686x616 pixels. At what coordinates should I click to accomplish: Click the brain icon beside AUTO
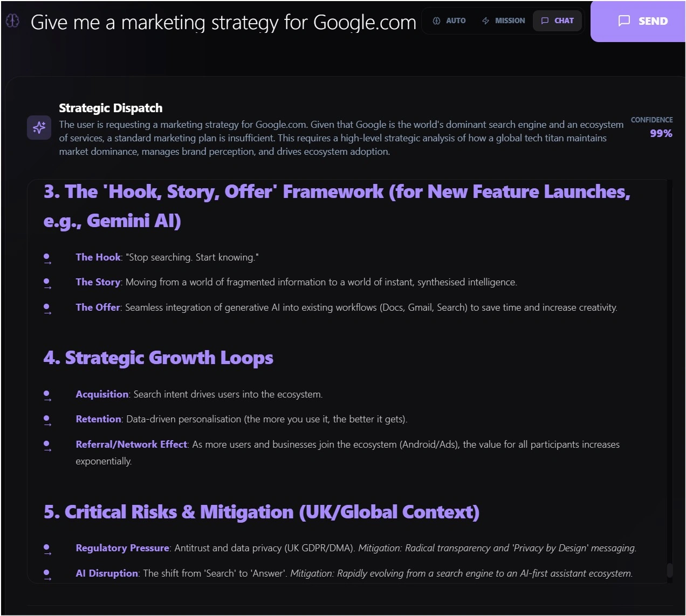click(x=436, y=20)
